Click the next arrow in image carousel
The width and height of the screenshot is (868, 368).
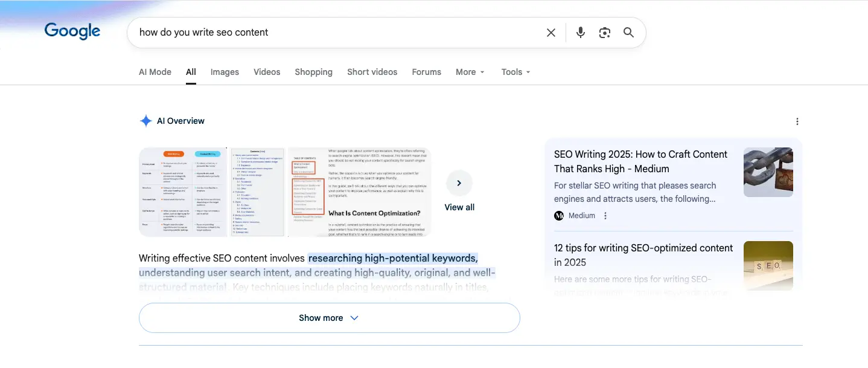459,183
